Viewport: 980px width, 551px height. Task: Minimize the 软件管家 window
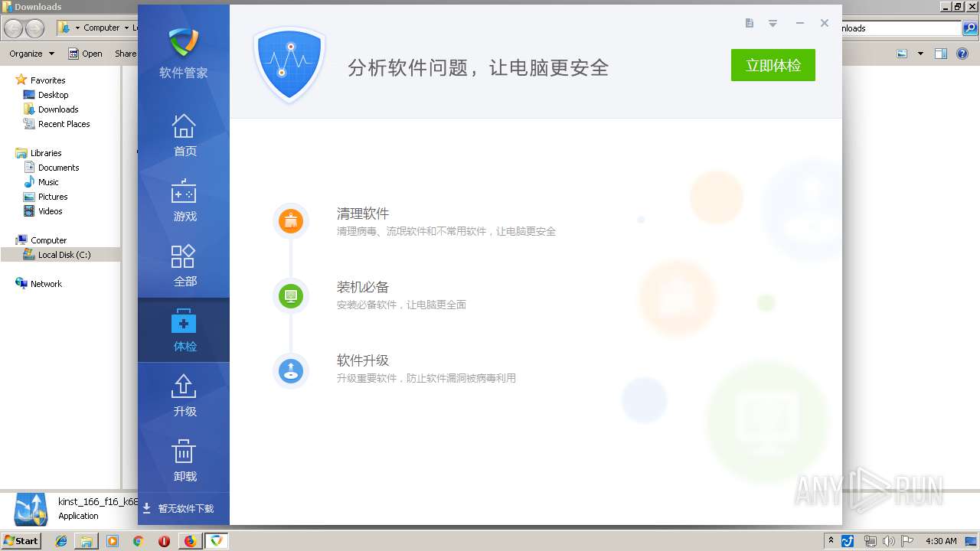[x=800, y=23]
